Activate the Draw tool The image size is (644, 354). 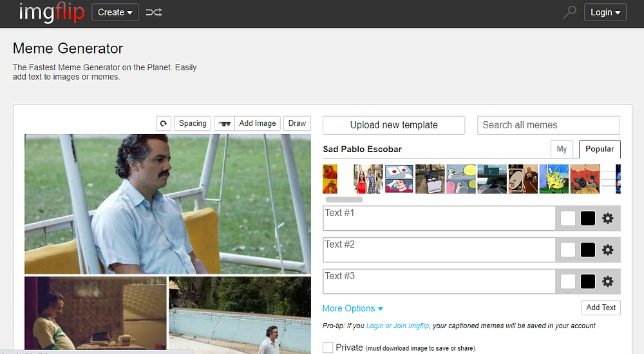pos(297,123)
